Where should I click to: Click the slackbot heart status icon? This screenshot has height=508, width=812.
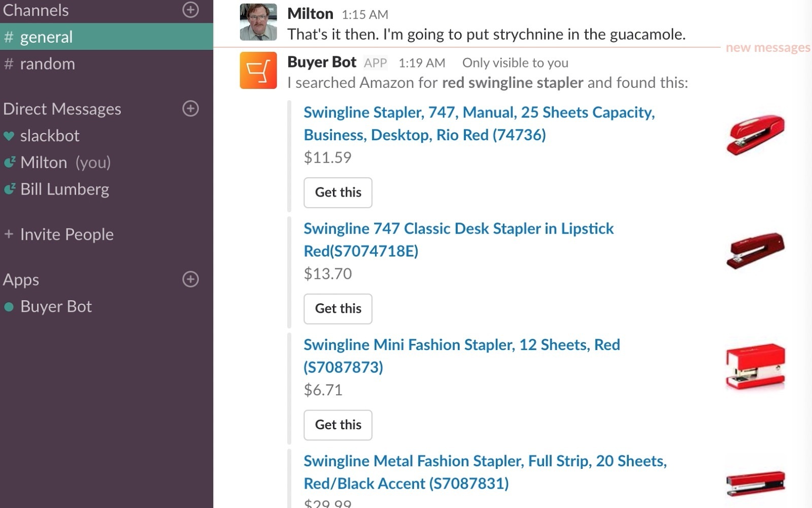point(9,136)
